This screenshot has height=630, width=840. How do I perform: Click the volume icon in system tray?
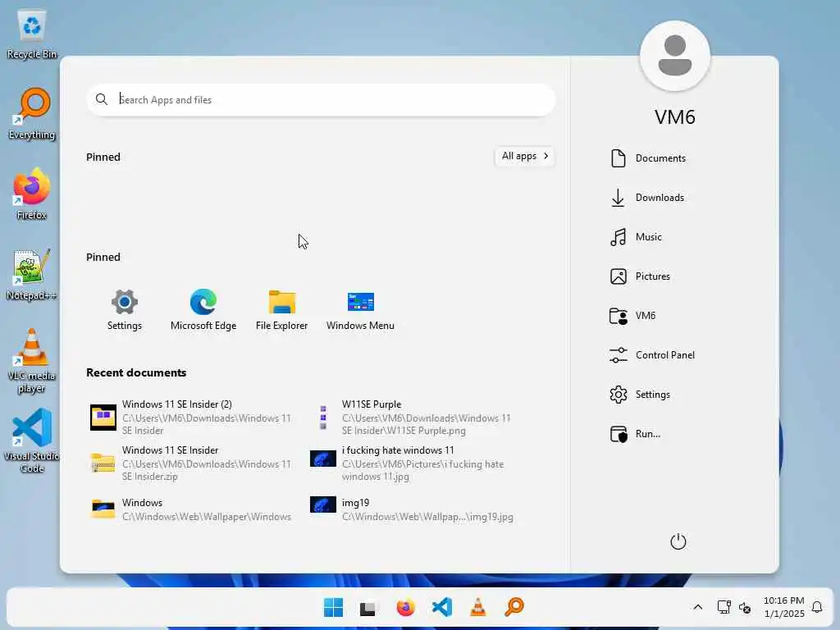[745, 608]
